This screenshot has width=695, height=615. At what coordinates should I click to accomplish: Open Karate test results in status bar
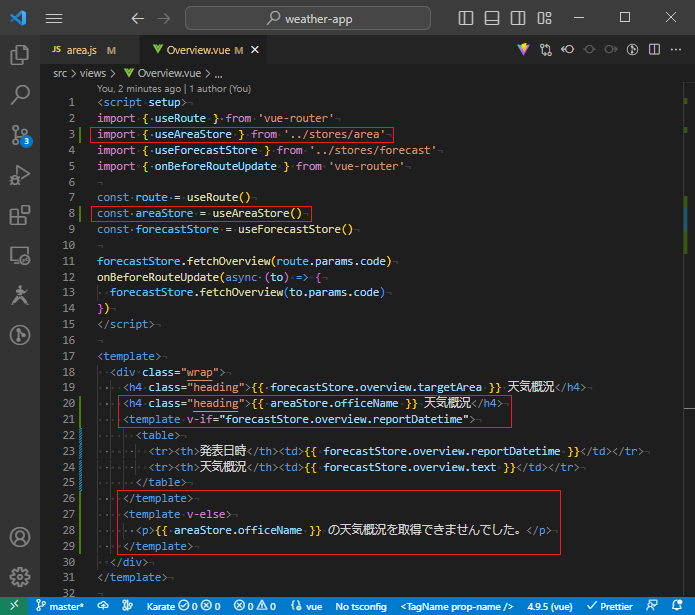point(184,606)
